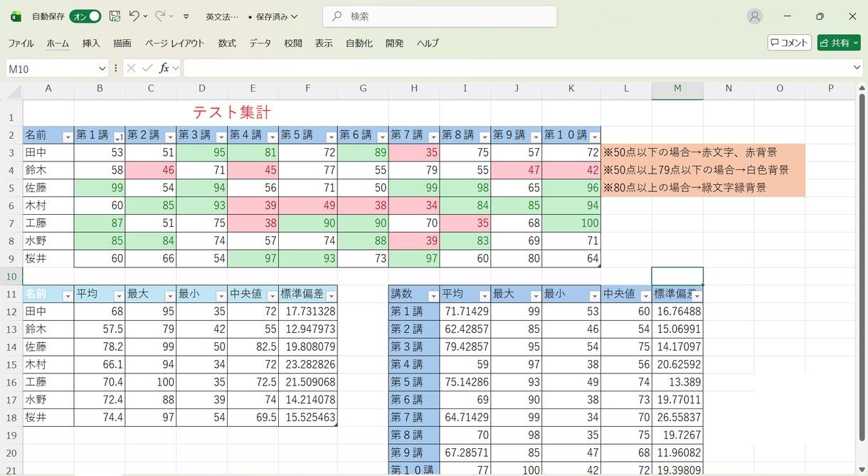
Task: Open the 数式 tab
Action: click(227, 43)
